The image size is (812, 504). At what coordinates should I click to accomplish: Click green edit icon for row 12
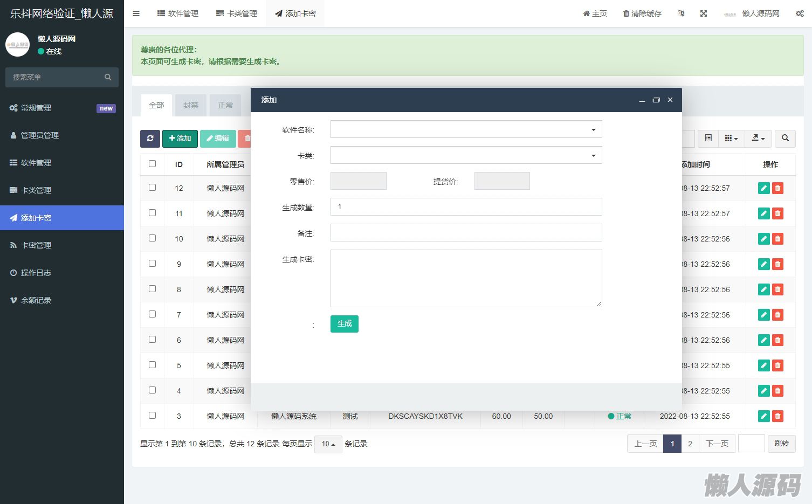tap(763, 188)
